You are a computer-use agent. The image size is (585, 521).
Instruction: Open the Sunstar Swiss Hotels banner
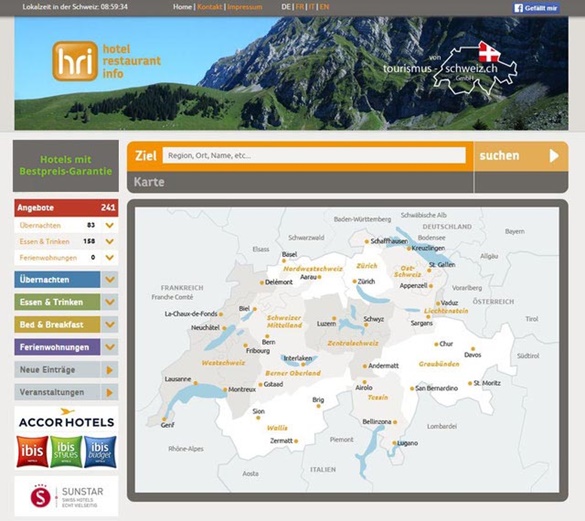pyautogui.click(x=66, y=496)
